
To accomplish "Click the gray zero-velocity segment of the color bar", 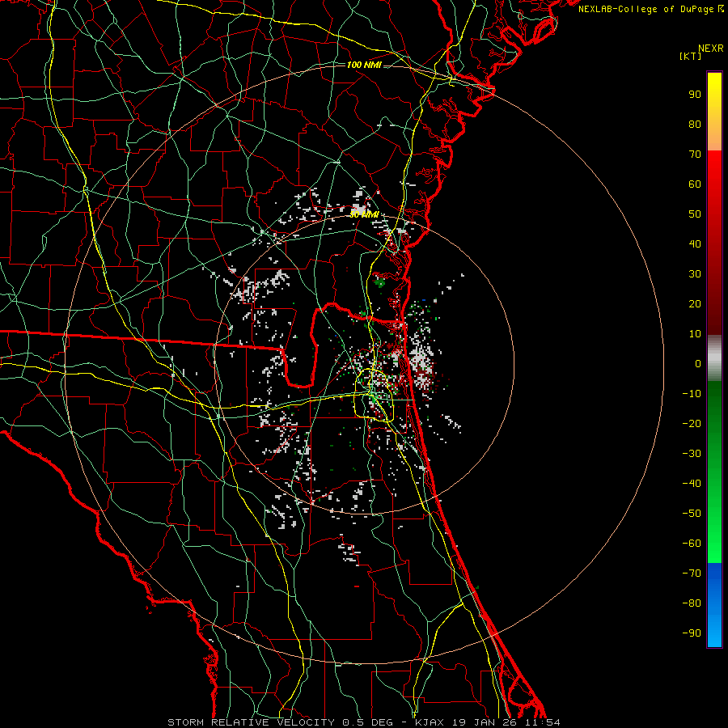I will pyautogui.click(x=714, y=358).
